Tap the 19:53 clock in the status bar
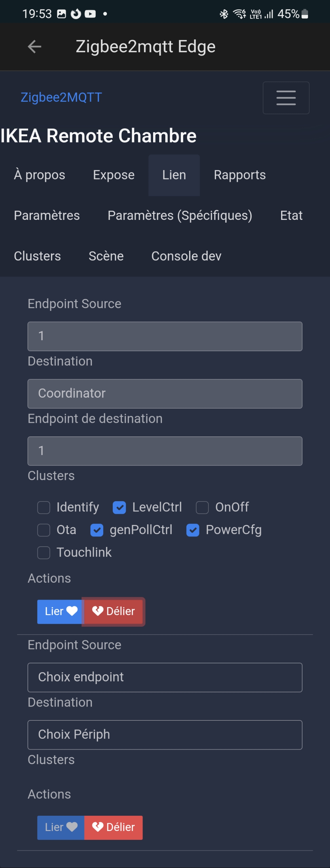 [x=37, y=14]
